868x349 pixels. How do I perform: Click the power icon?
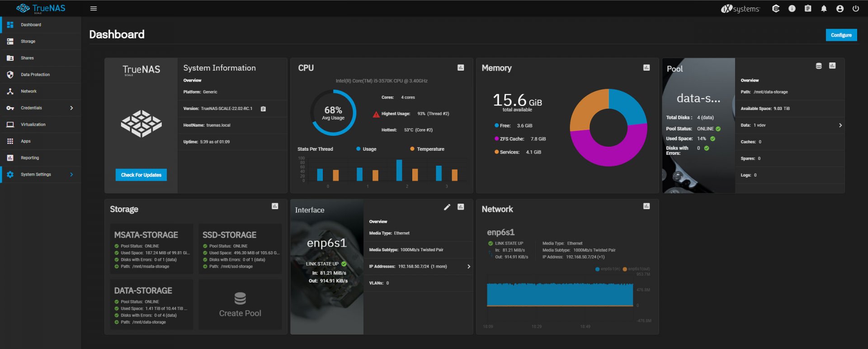[x=856, y=9]
